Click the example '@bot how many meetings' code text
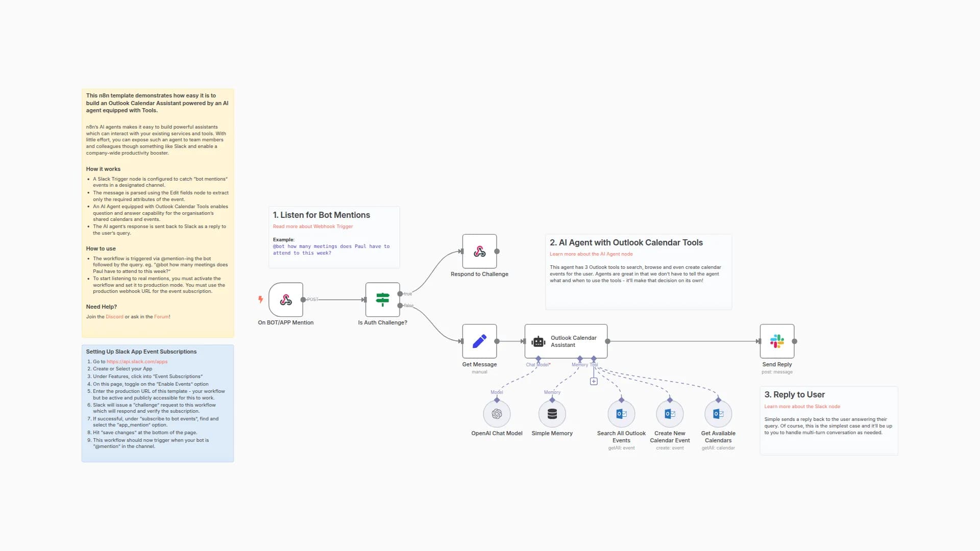This screenshot has height=551, width=980. point(331,249)
